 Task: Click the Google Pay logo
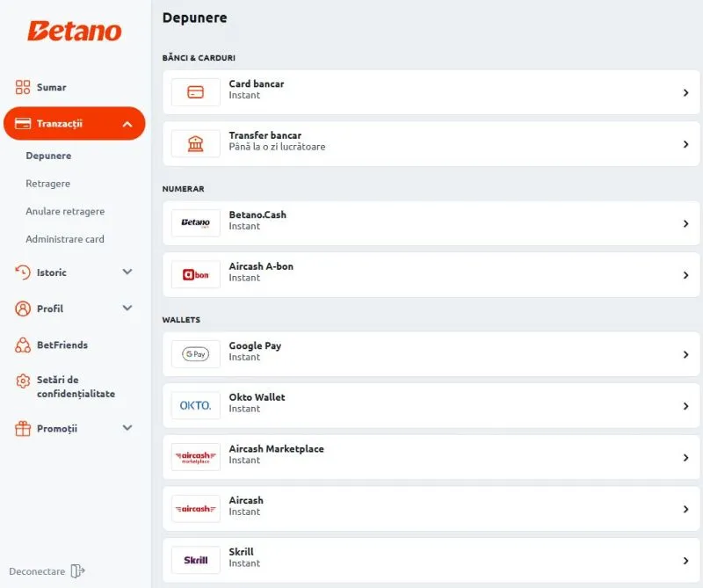click(195, 354)
